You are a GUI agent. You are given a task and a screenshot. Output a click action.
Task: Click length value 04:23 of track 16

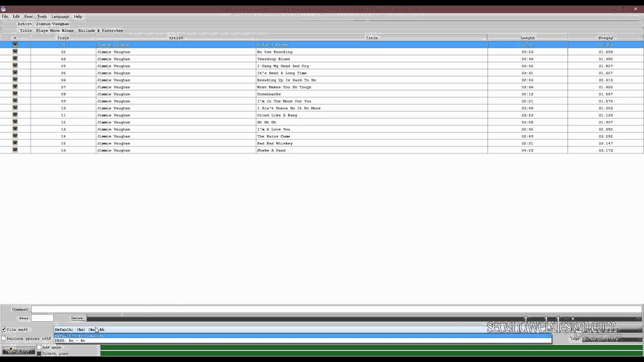pyautogui.click(x=527, y=150)
